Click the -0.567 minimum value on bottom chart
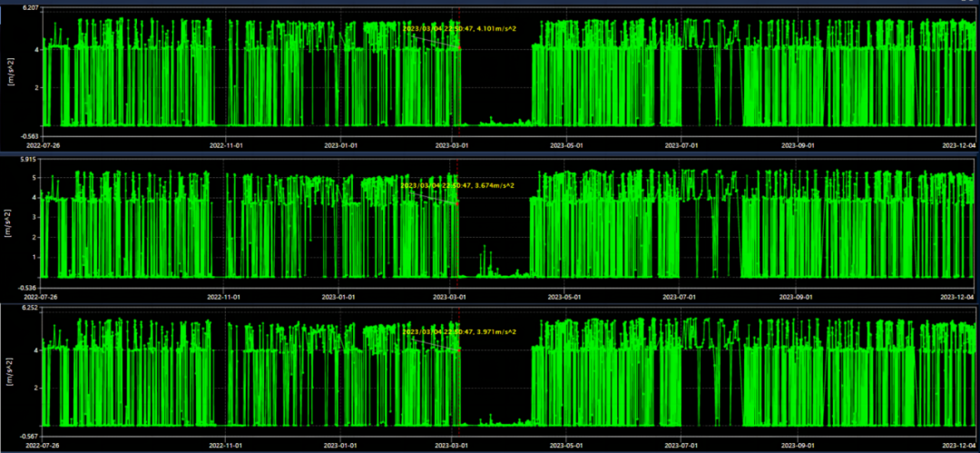The height and width of the screenshot is (453, 980). pyautogui.click(x=29, y=437)
